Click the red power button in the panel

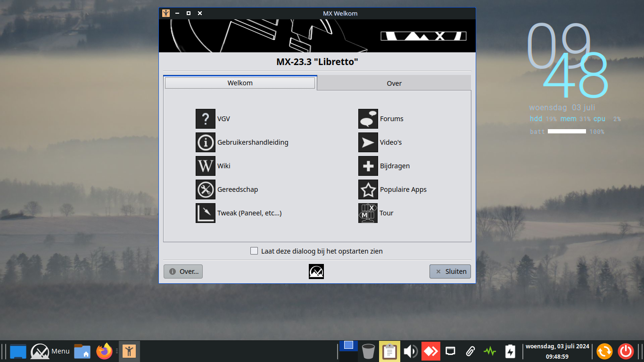click(626, 351)
